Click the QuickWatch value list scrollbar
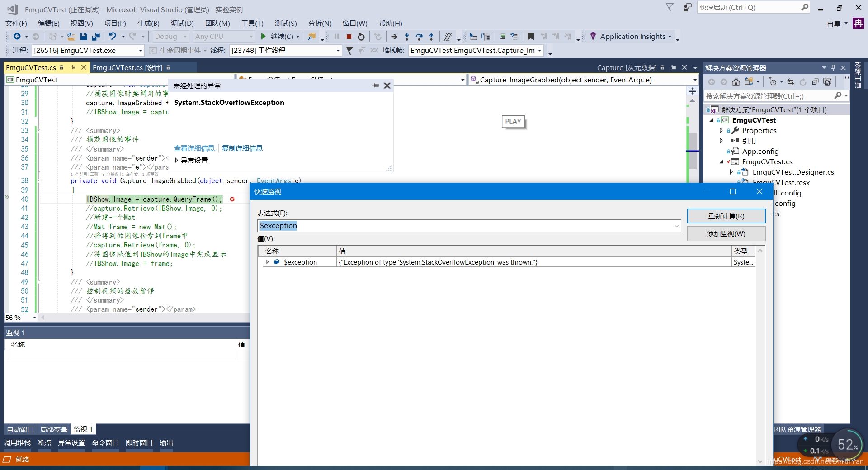The height and width of the screenshot is (470, 868). click(x=760, y=356)
